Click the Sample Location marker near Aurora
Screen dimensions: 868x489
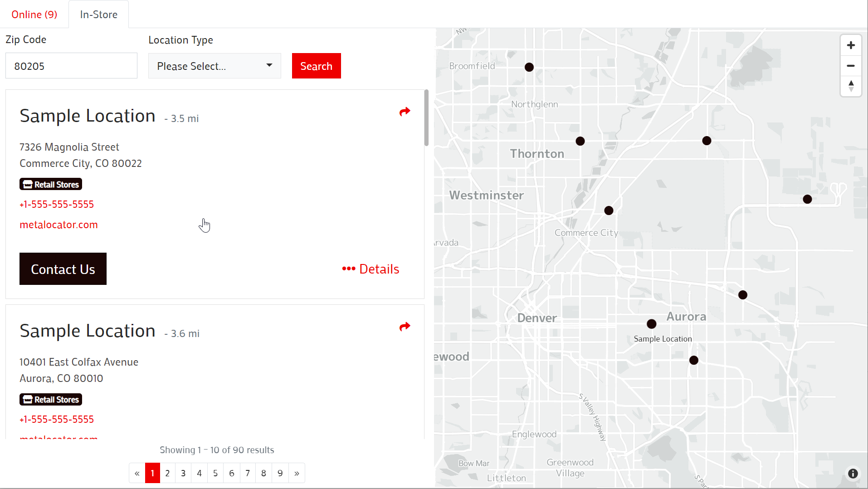pyautogui.click(x=651, y=323)
